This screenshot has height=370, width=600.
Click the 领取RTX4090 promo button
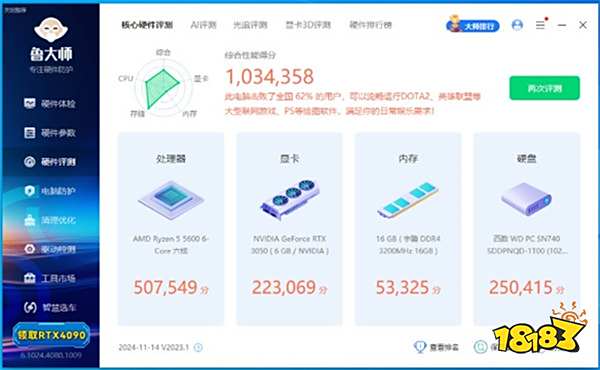51,335
